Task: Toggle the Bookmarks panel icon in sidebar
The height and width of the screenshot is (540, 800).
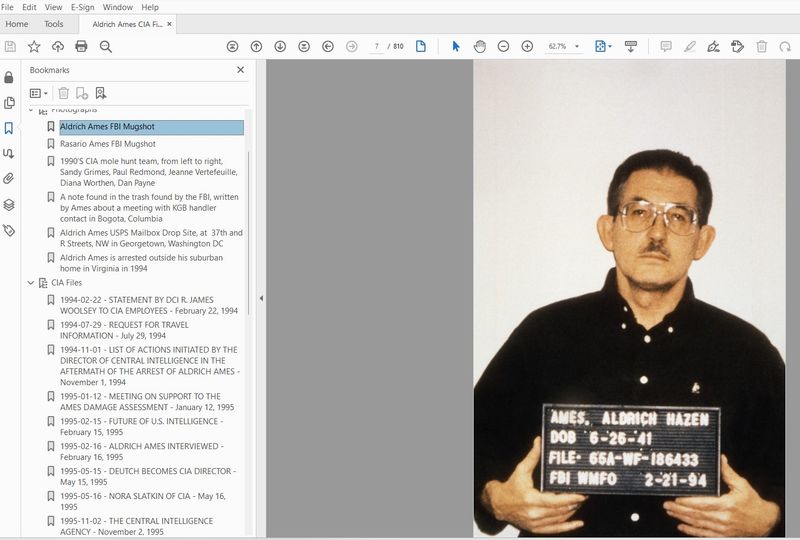Action: pos(9,128)
